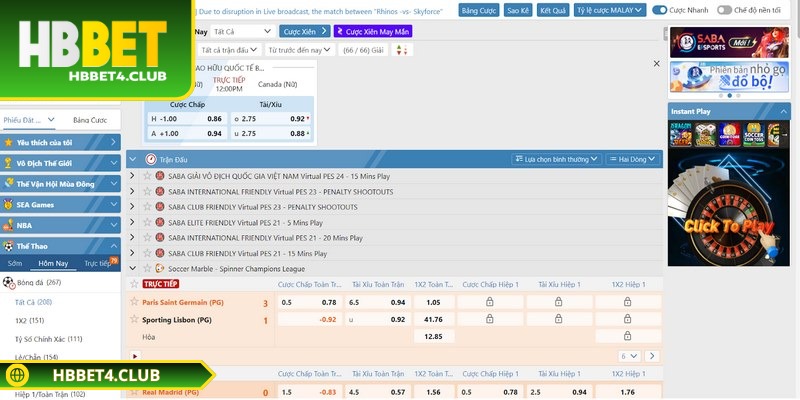Expand SEA Games menu

coord(60,205)
